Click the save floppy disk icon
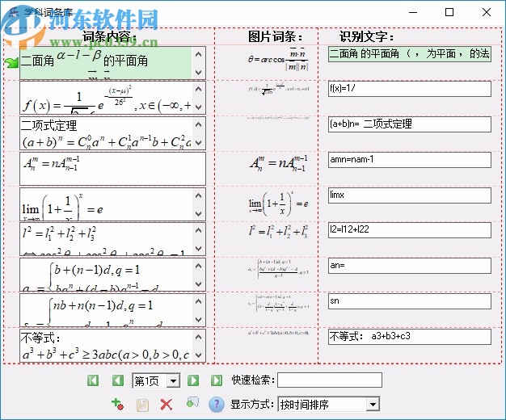Image resolution: width=506 pixels, height=420 pixels. (x=142, y=405)
